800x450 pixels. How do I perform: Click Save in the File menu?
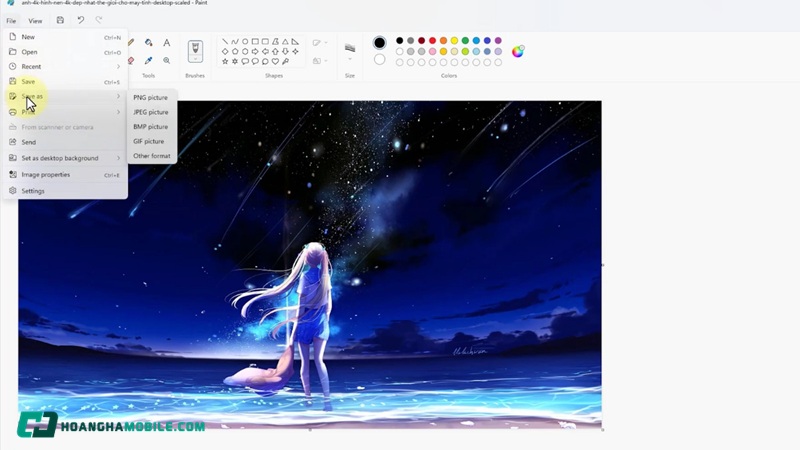coord(65,81)
